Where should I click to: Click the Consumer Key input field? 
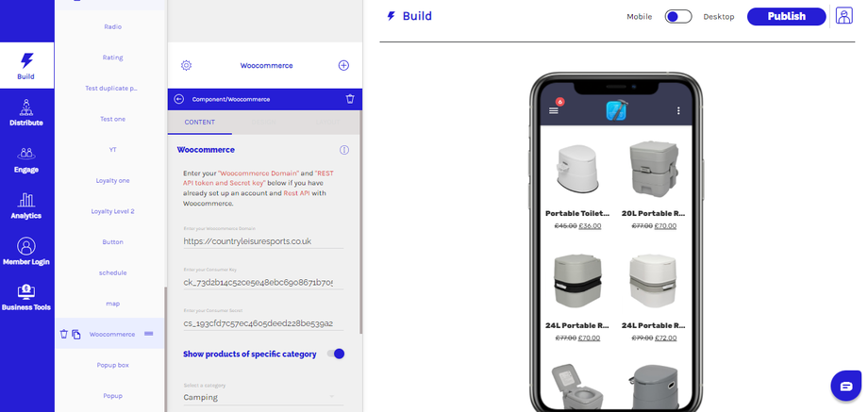click(263, 282)
